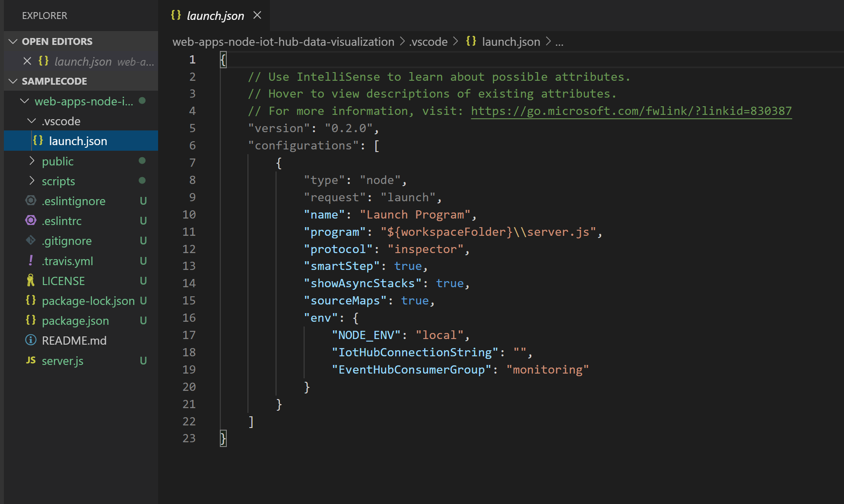Click the JSON icon on the launch.json tab
Screen dimensions: 844x504
175,15
